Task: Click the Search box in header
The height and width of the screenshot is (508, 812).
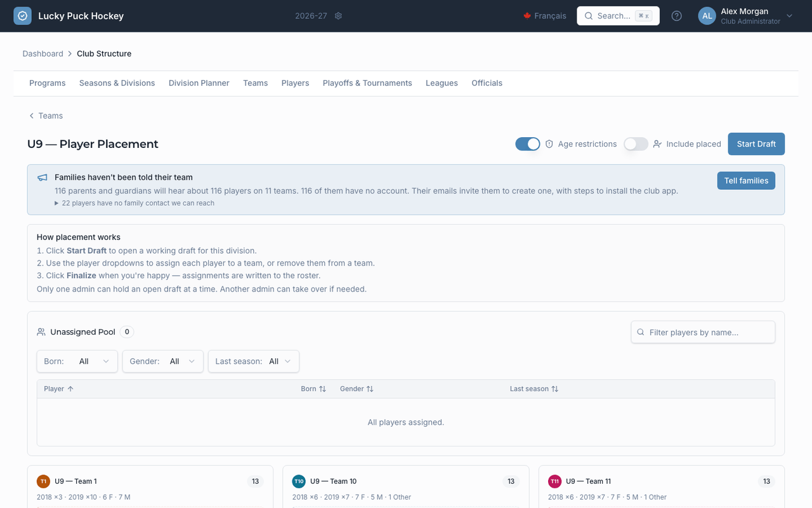Action: 618,16
